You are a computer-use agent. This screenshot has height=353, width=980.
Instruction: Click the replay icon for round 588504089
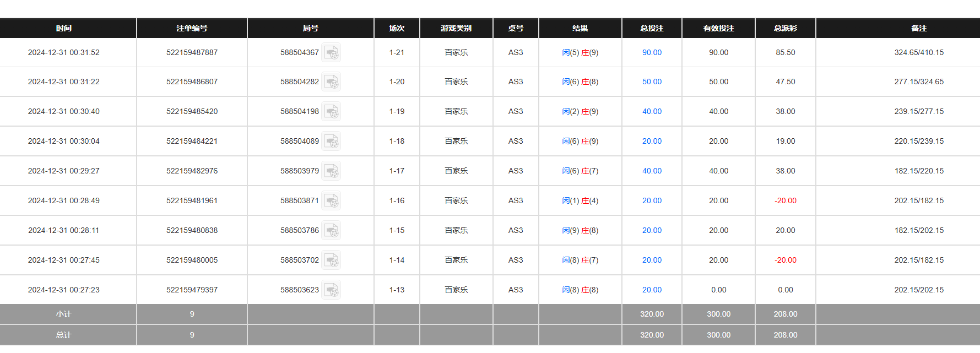coord(331,142)
